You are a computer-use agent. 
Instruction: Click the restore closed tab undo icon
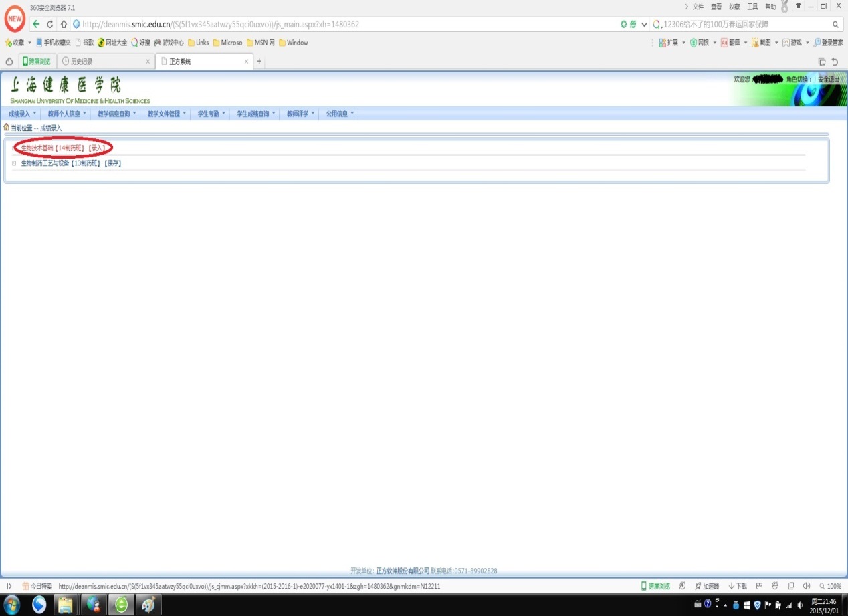835,62
